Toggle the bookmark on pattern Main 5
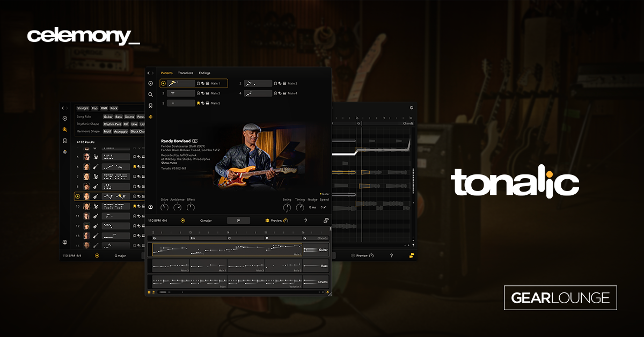644x337 pixels. coord(198,103)
